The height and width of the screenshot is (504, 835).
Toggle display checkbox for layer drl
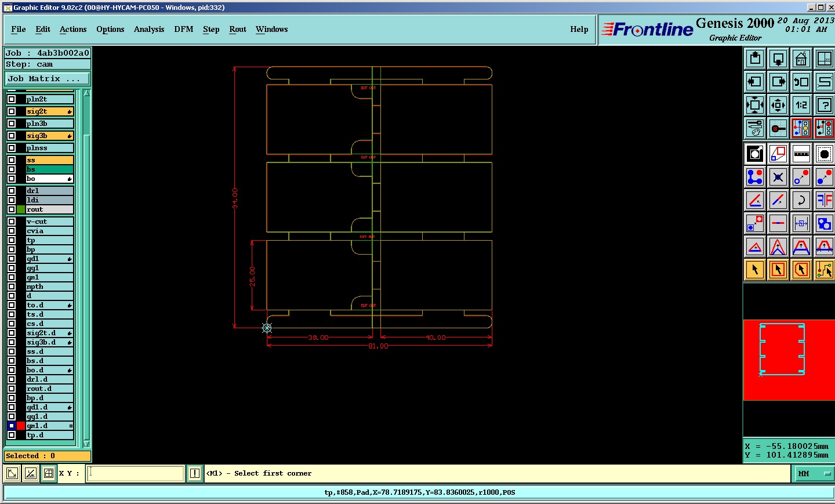pyautogui.click(x=12, y=191)
